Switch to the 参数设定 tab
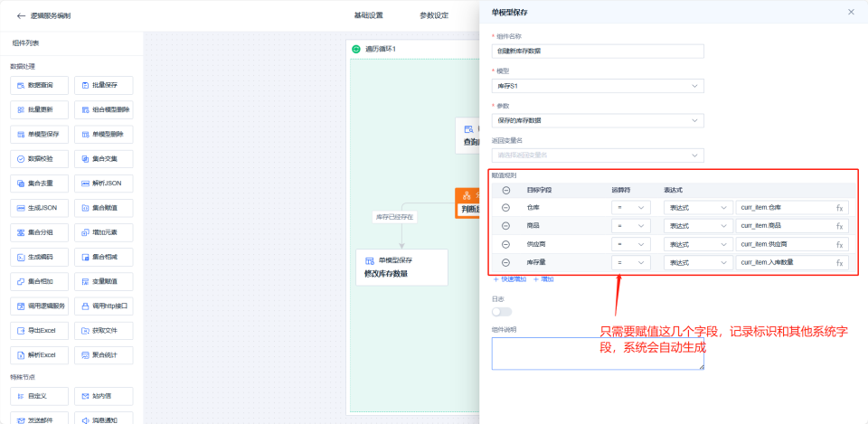The image size is (868, 424). coord(434,15)
